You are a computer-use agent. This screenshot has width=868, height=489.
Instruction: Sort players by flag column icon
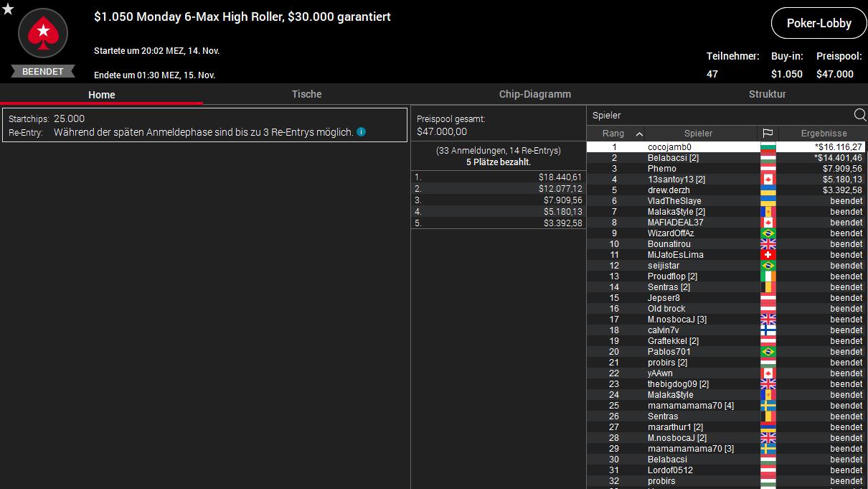pyautogui.click(x=768, y=134)
